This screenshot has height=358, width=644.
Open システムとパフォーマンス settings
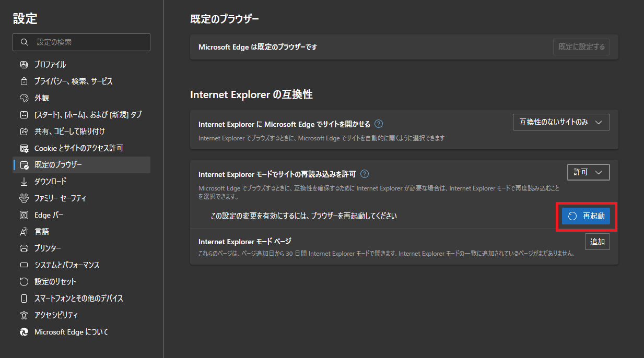pos(81,265)
